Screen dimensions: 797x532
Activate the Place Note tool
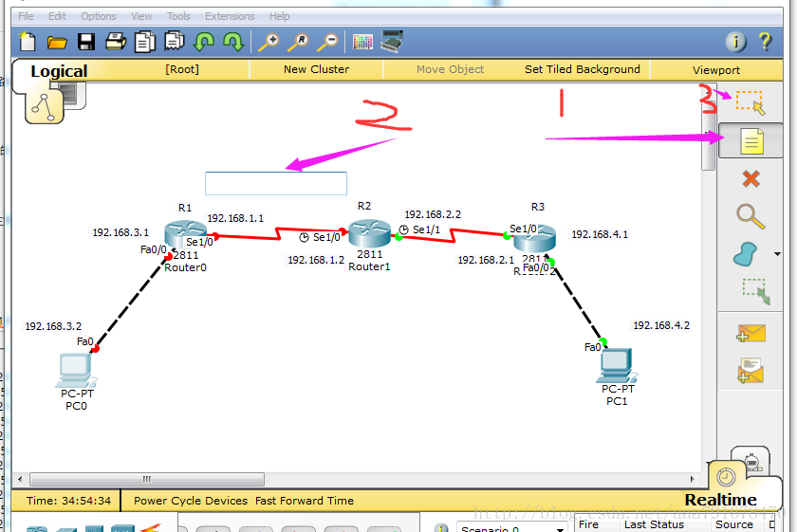(x=751, y=140)
